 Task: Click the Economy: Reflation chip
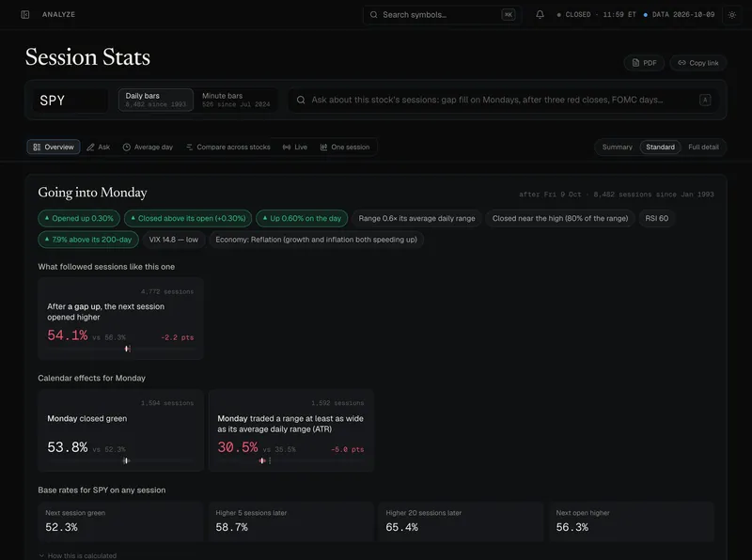pyautogui.click(x=316, y=240)
